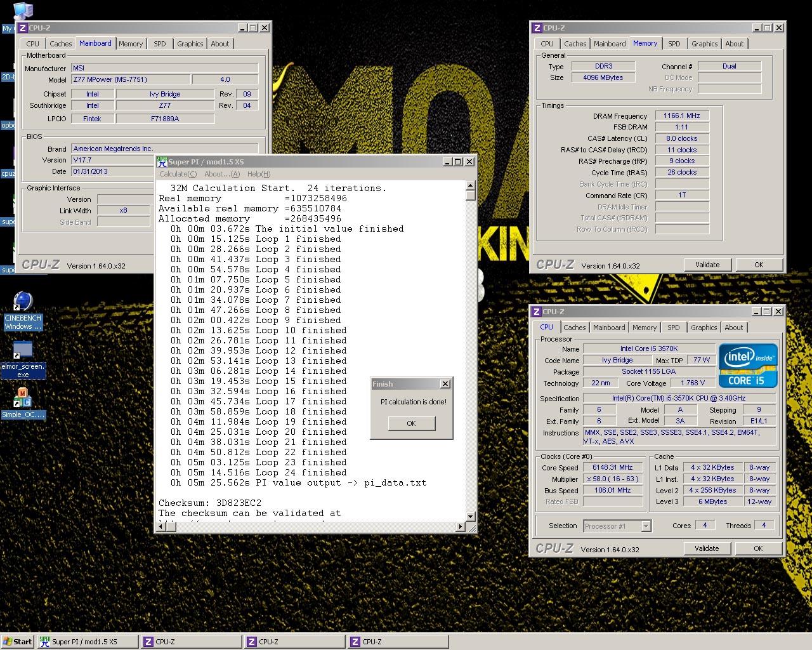Click memory size 4096 MBytes value
812x650 pixels.
603,77
